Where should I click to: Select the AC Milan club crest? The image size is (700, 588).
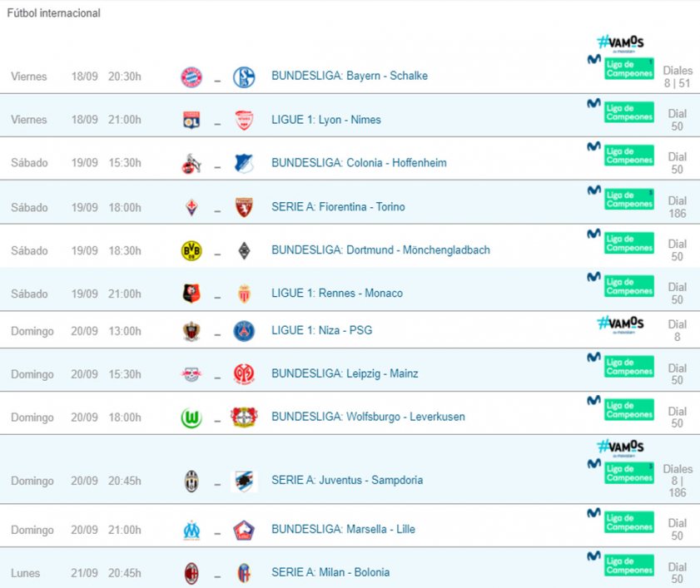[x=191, y=573]
